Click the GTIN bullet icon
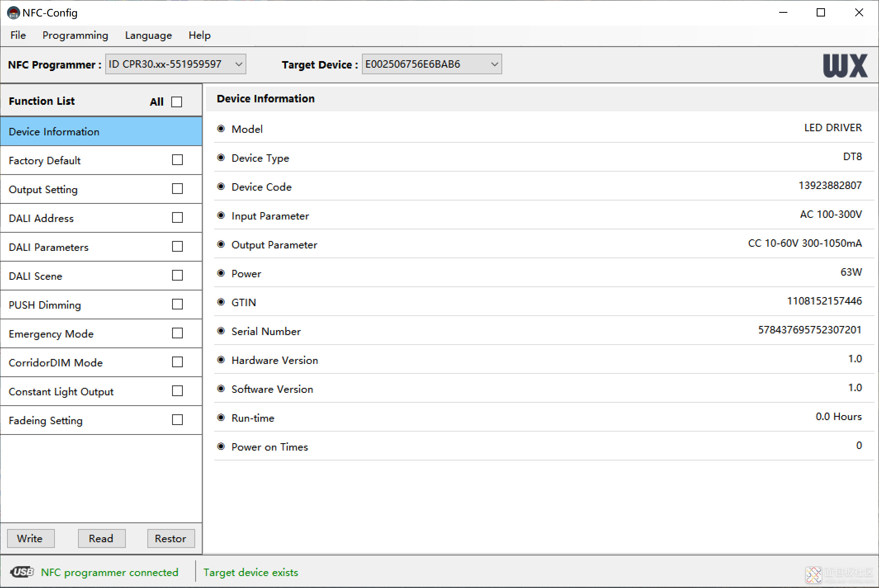879x588 pixels. (221, 302)
